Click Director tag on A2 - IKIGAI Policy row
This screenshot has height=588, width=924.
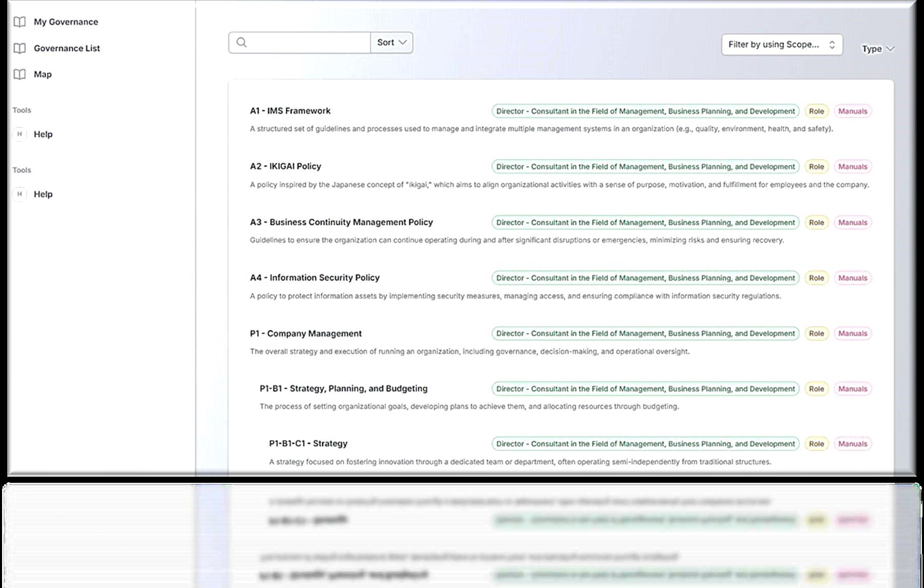click(645, 167)
